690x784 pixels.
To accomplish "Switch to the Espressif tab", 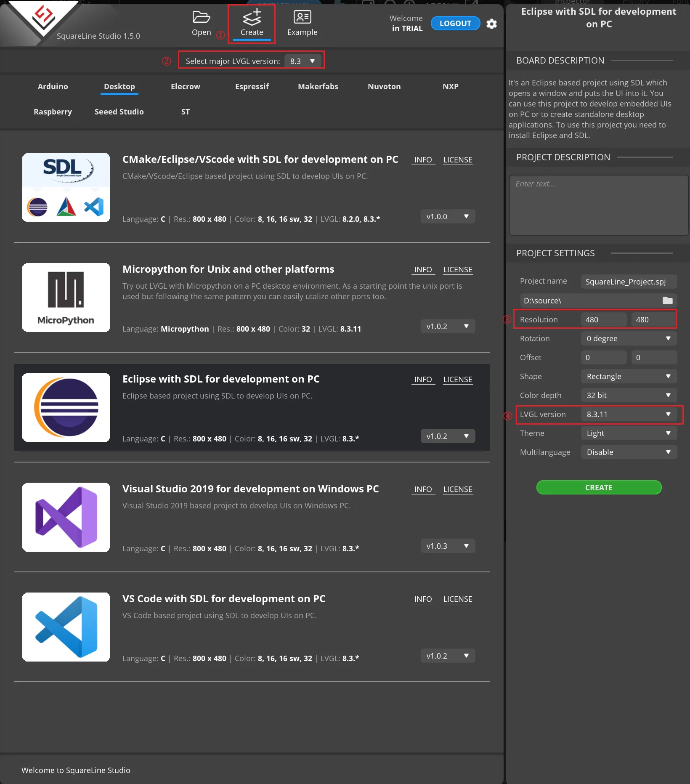I will [252, 87].
